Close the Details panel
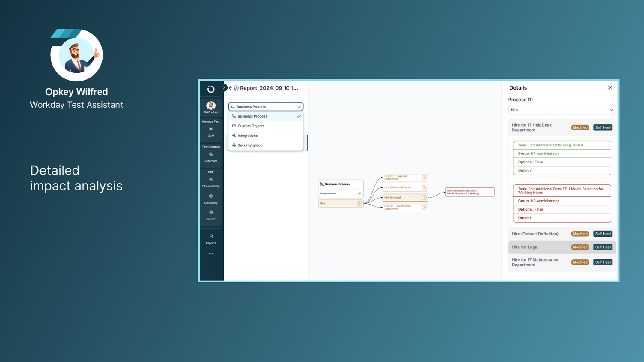The image size is (644, 362). 610,87
